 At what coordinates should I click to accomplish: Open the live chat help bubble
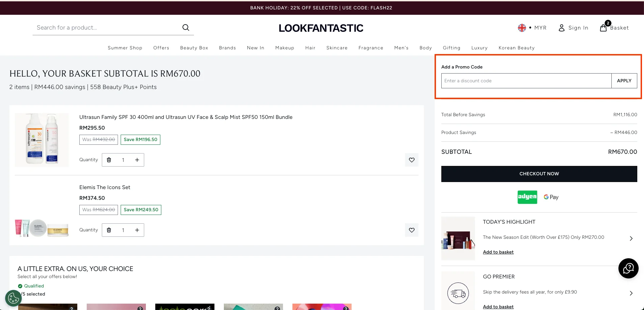pos(628,268)
